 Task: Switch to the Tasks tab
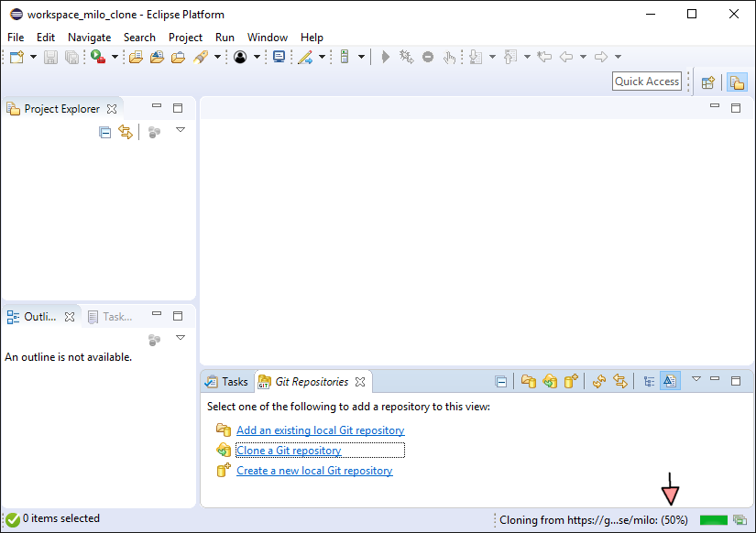pos(226,382)
